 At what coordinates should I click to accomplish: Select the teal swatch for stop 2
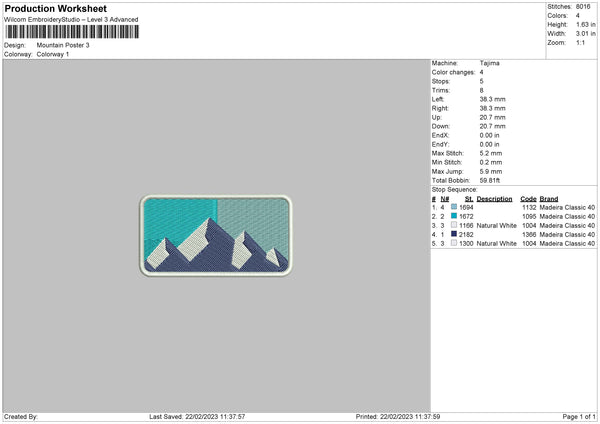pos(454,216)
